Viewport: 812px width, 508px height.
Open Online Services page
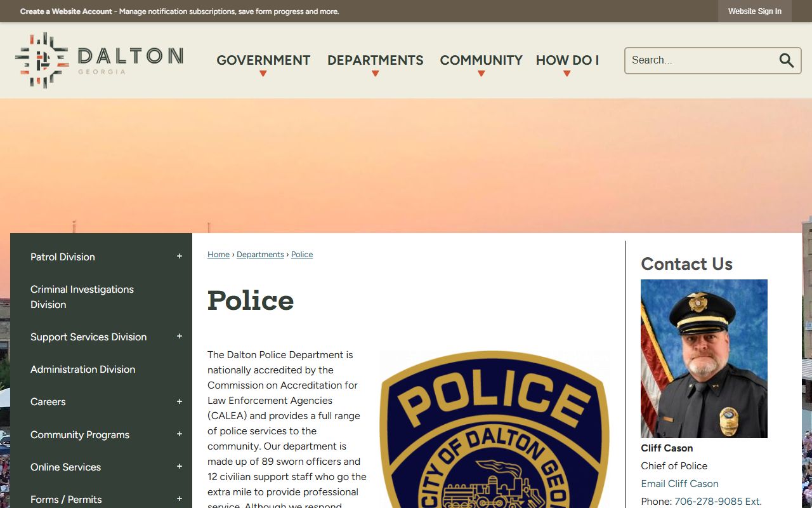[x=66, y=467]
